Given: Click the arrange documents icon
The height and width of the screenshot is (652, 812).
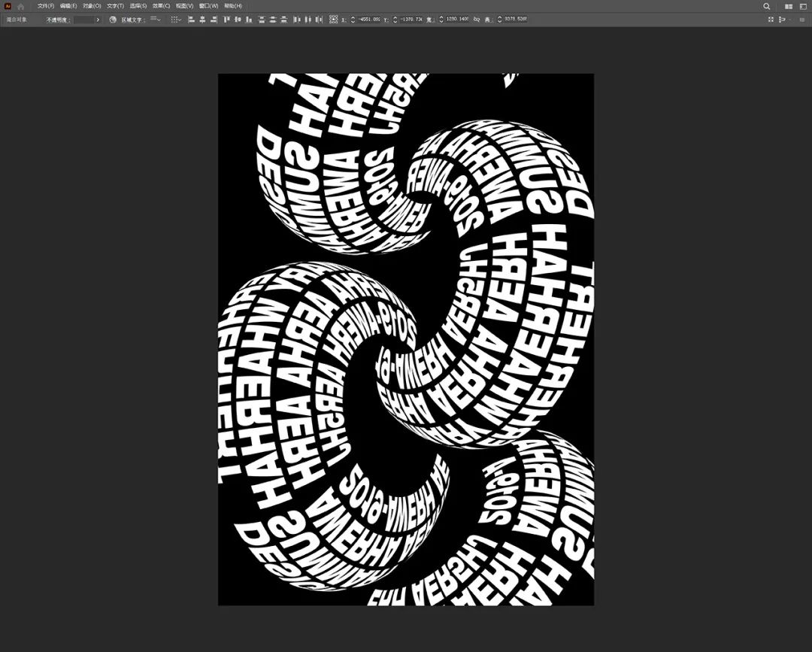Looking at the screenshot, I should point(789,6).
